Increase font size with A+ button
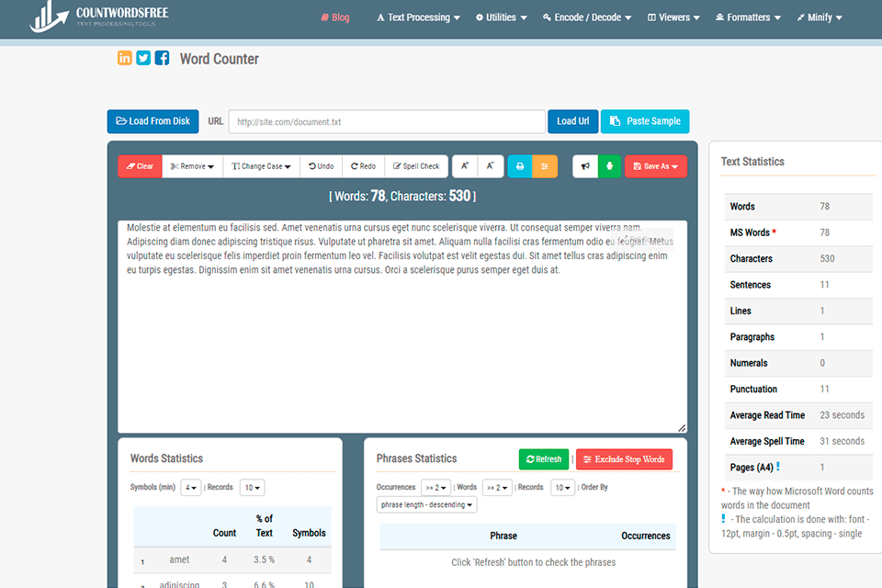The width and height of the screenshot is (882, 588). (465, 166)
